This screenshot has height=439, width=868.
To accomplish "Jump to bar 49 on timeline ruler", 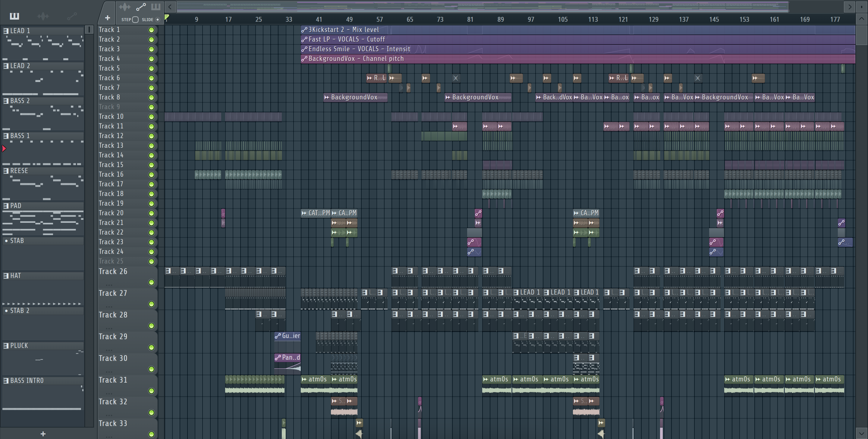I will (349, 20).
